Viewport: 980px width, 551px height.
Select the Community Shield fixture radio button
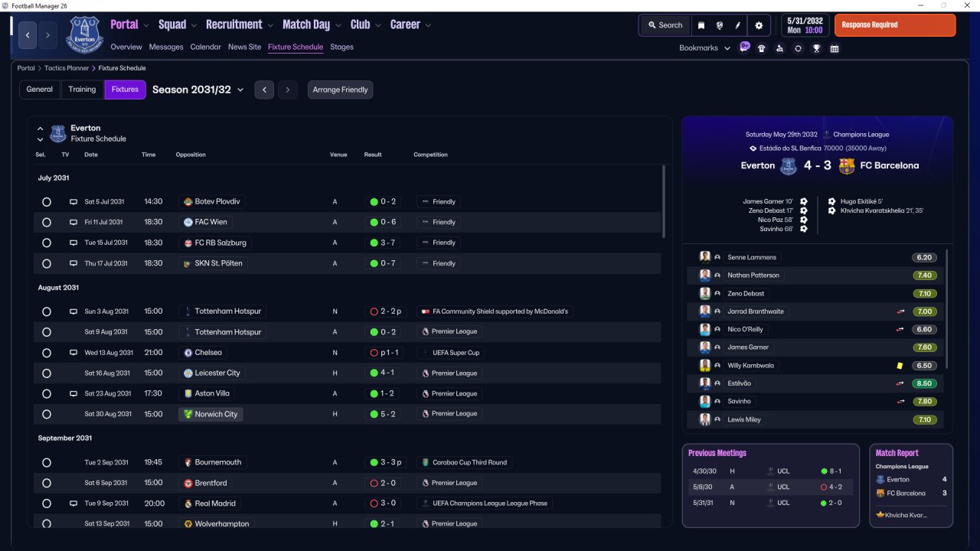47,311
